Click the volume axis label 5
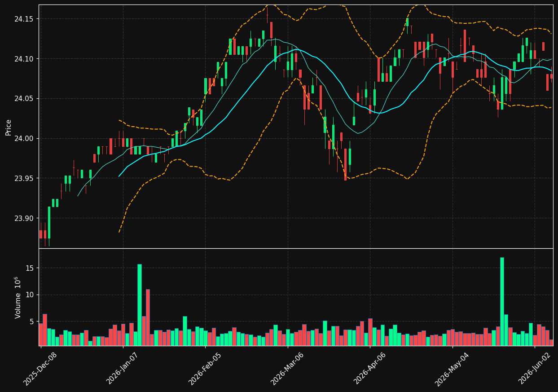 pyautogui.click(x=32, y=322)
